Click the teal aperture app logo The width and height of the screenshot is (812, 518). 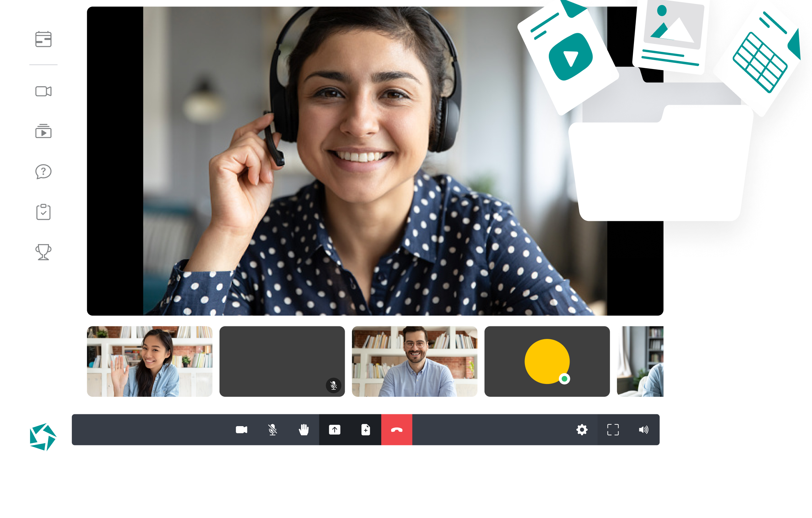[43, 437]
